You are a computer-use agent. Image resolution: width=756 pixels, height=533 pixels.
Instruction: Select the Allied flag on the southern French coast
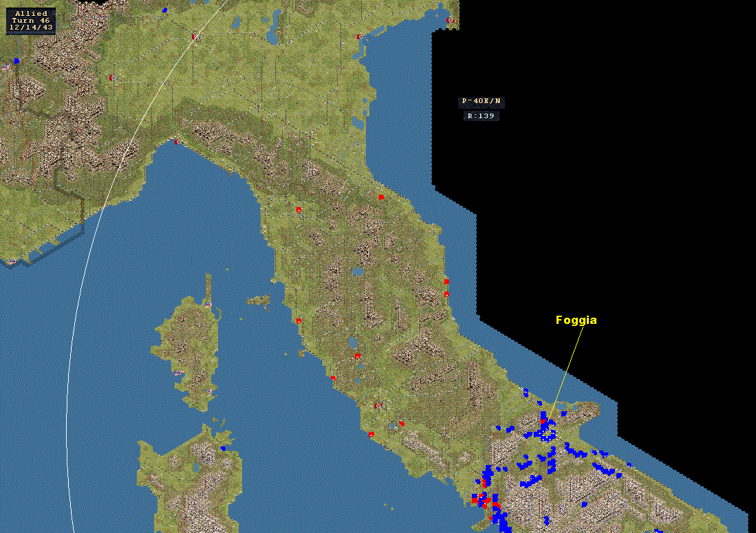pyautogui.click(x=12, y=261)
